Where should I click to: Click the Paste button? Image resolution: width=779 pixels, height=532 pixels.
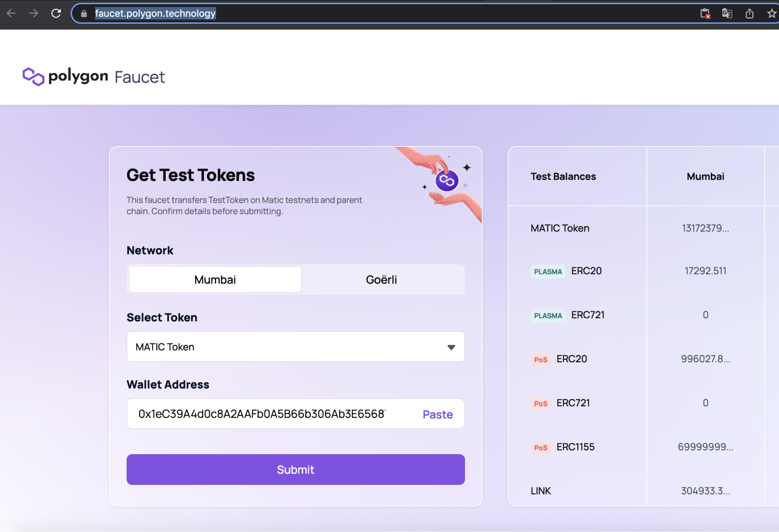point(437,414)
